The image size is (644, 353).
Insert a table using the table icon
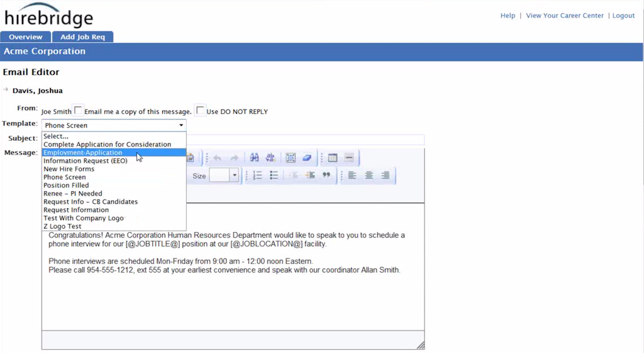click(x=333, y=158)
